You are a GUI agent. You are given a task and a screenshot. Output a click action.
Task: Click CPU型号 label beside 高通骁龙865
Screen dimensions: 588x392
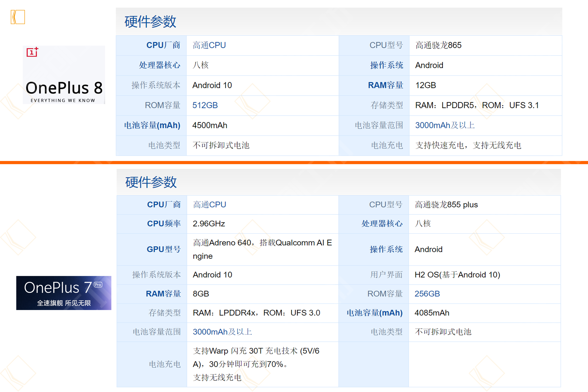(x=386, y=45)
